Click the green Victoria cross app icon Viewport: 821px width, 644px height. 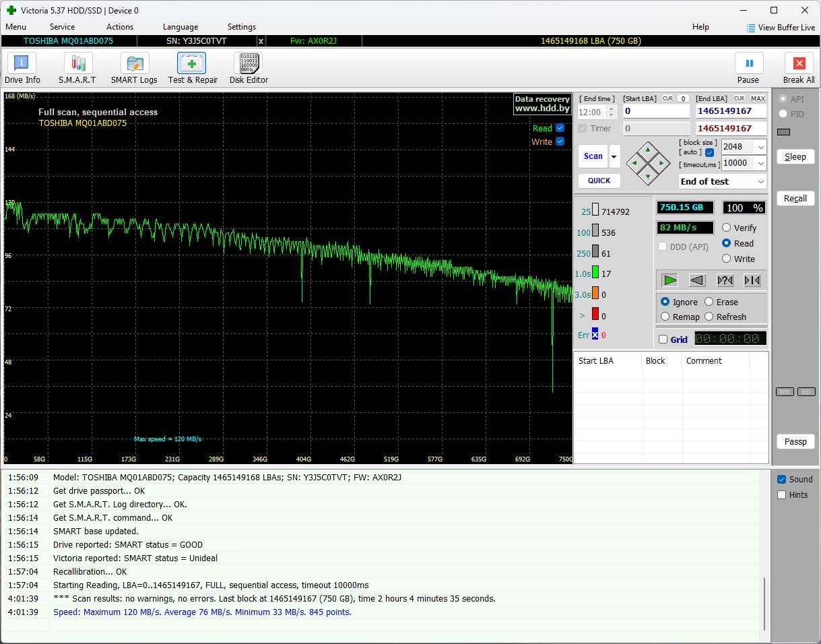[x=11, y=10]
